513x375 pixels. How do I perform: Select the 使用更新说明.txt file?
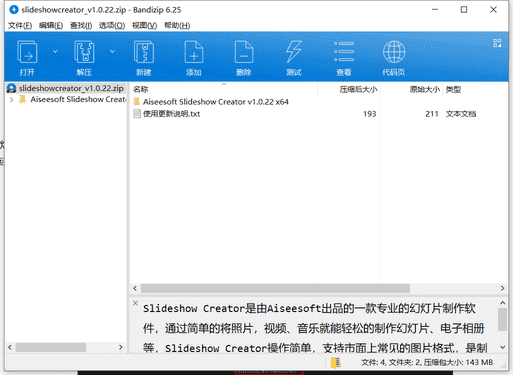[x=171, y=114]
